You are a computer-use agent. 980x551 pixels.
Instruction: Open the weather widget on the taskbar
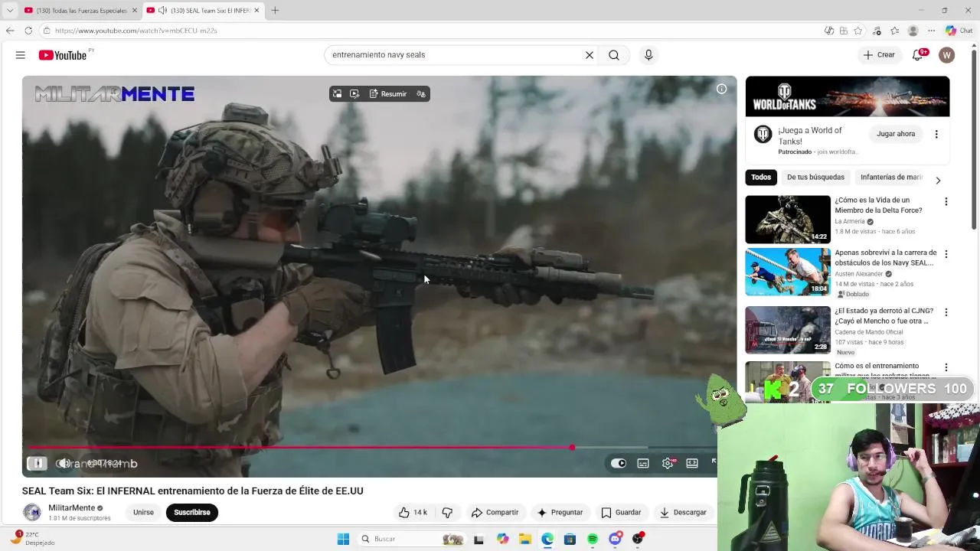(x=33, y=538)
